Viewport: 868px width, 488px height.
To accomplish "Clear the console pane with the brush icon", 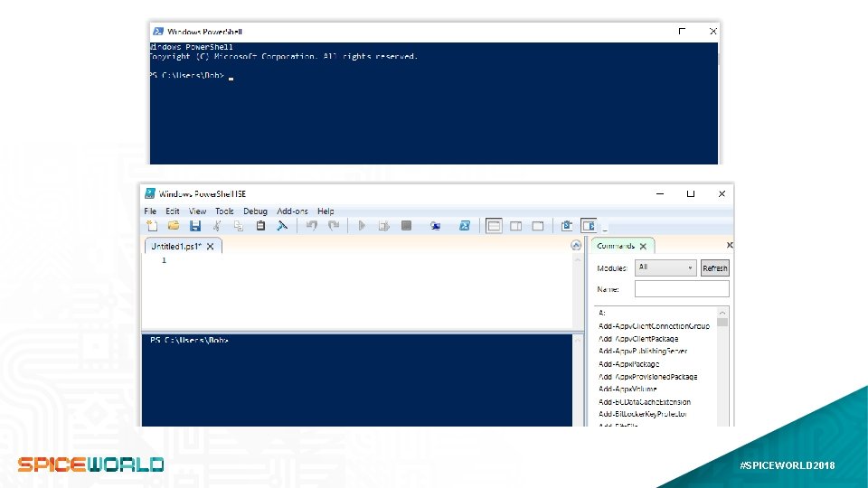I will pos(282,226).
